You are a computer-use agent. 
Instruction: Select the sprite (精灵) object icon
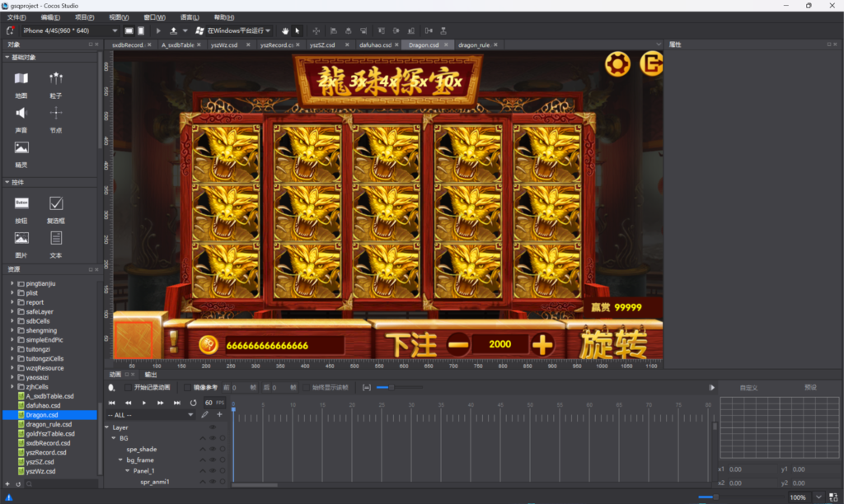[x=21, y=148]
